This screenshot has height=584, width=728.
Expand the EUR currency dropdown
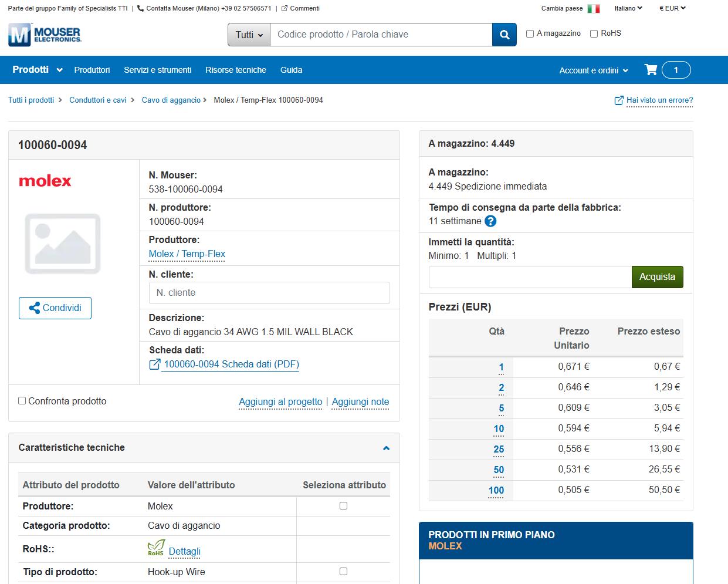point(672,8)
